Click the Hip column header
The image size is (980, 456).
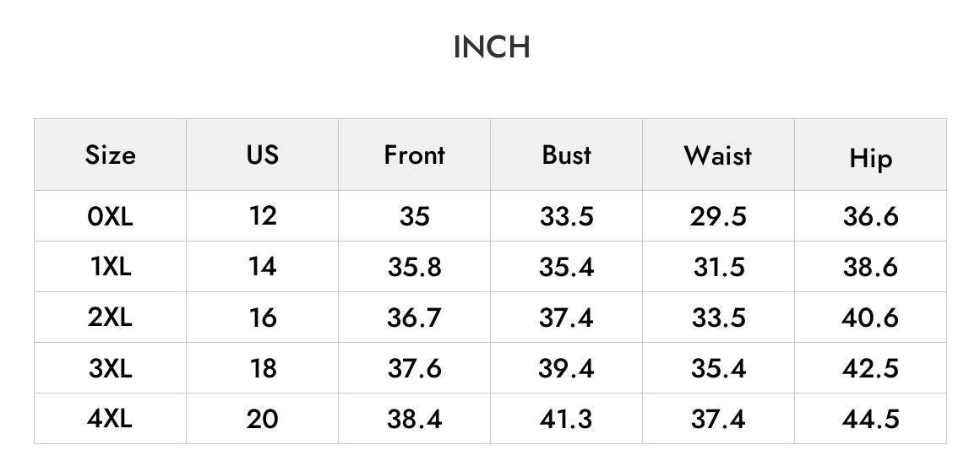(x=871, y=155)
